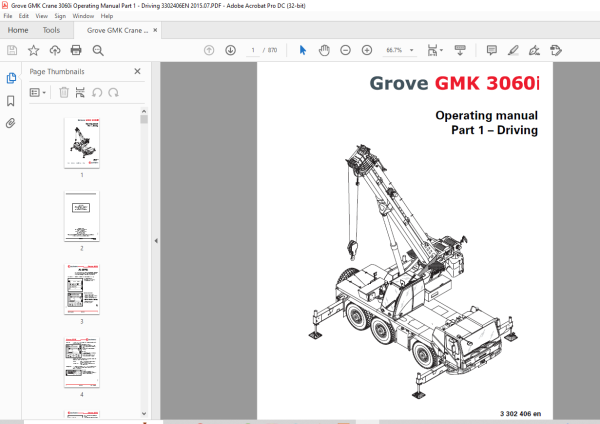
Task: Go to next page arrow
Action: [230, 50]
